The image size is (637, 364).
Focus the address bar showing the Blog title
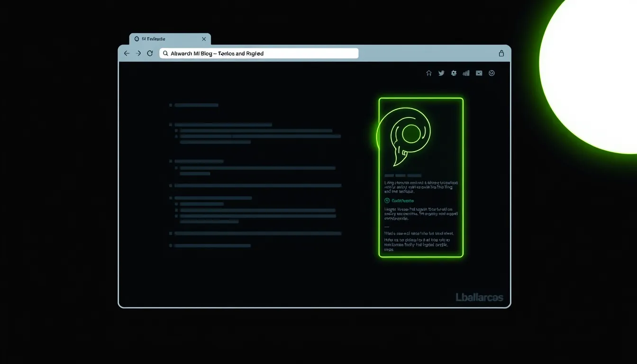pyautogui.click(x=259, y=54)
